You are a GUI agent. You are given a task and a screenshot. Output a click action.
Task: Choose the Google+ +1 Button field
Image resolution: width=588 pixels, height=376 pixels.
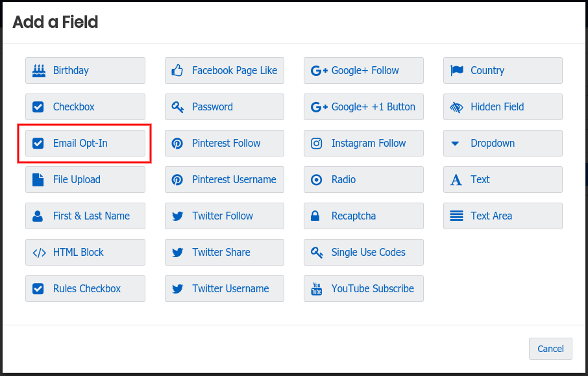click(363, 107)
